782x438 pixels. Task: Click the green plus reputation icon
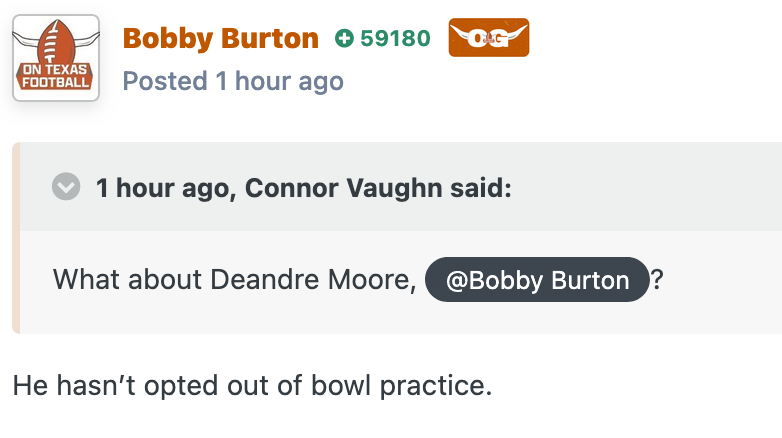[345, 39]
